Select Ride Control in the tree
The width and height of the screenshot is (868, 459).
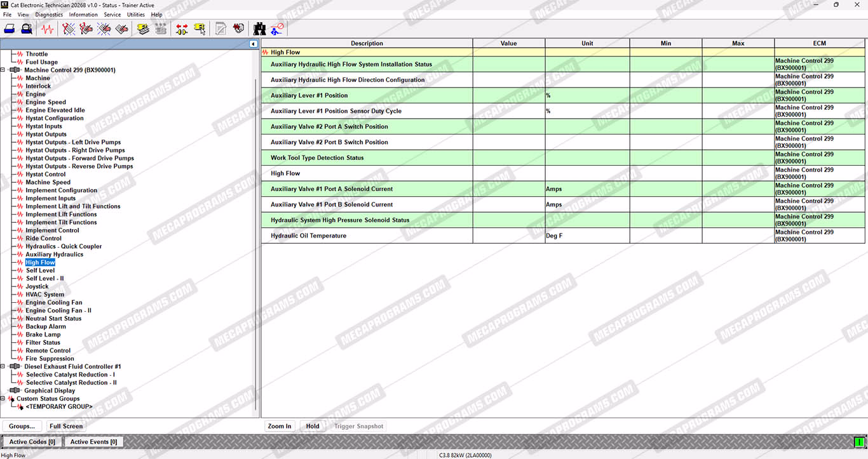click(x=44, y=239)
